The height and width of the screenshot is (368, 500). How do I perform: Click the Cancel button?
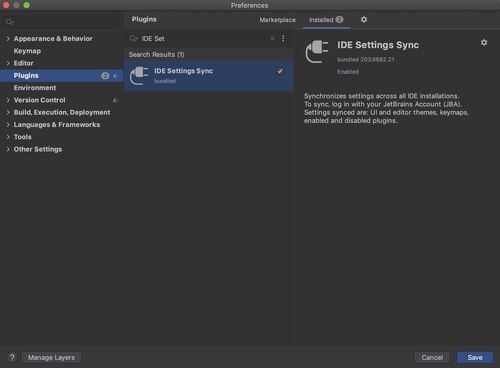[432, 357]
